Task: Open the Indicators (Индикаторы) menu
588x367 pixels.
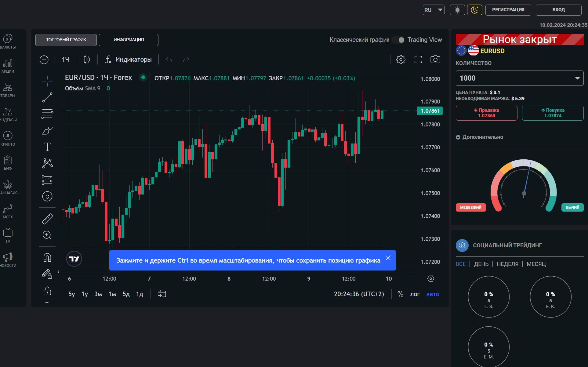Action: pos(128,60)
